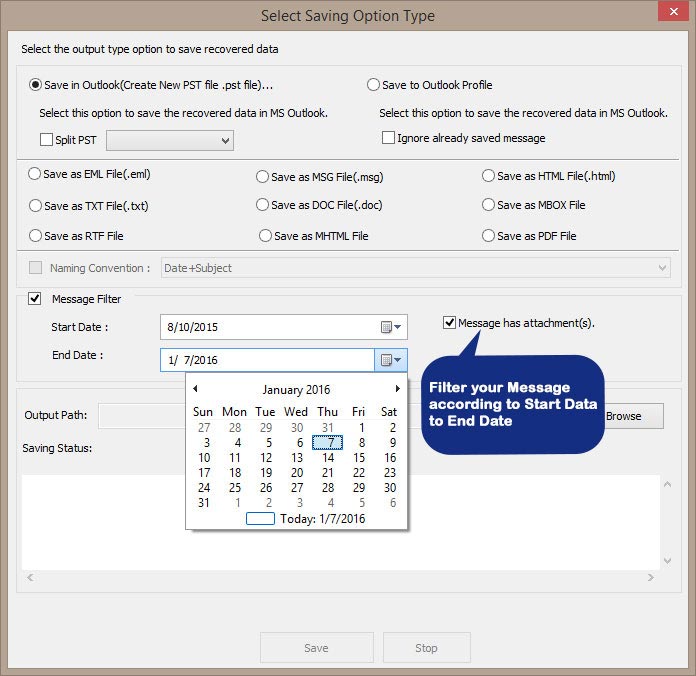Click the January 2016 calendar title
Screen dimensions: 696x676
(296, 390)
